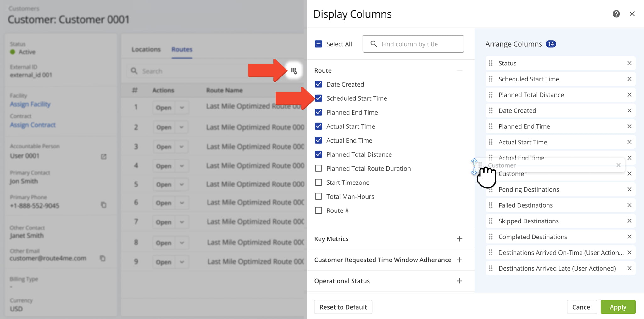Click the green Apply button
Screen dimensions: 644x319
coord(618,307)
